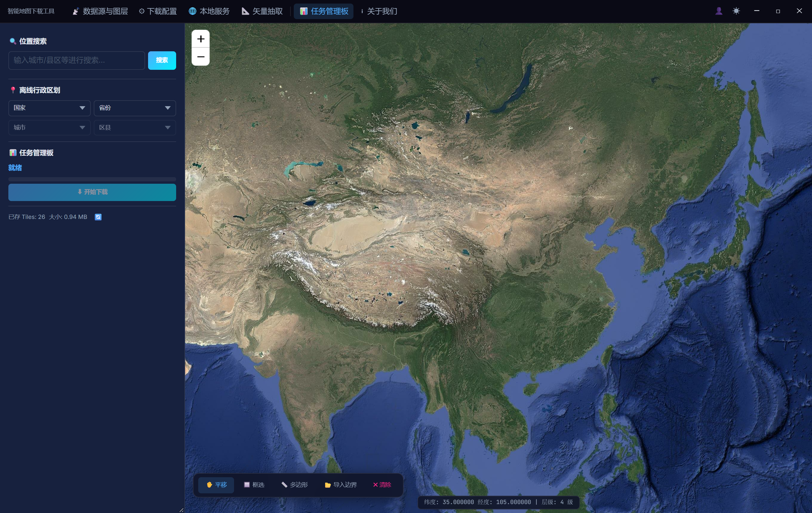Click the location search input field
Image resolution: width=812 pixels, height=513 pixels.
click(x=76, y=61)
